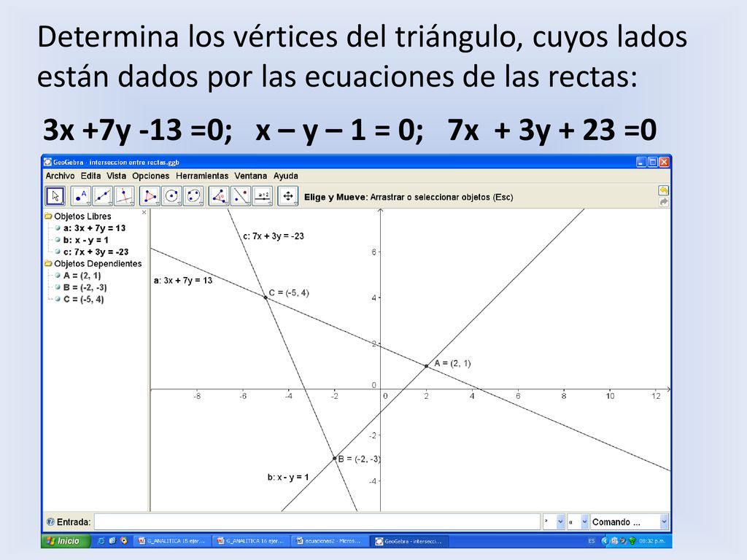Select the Perpendicular line tool
This screenshot has width=747, height=560.
click(x=124, y=196)
